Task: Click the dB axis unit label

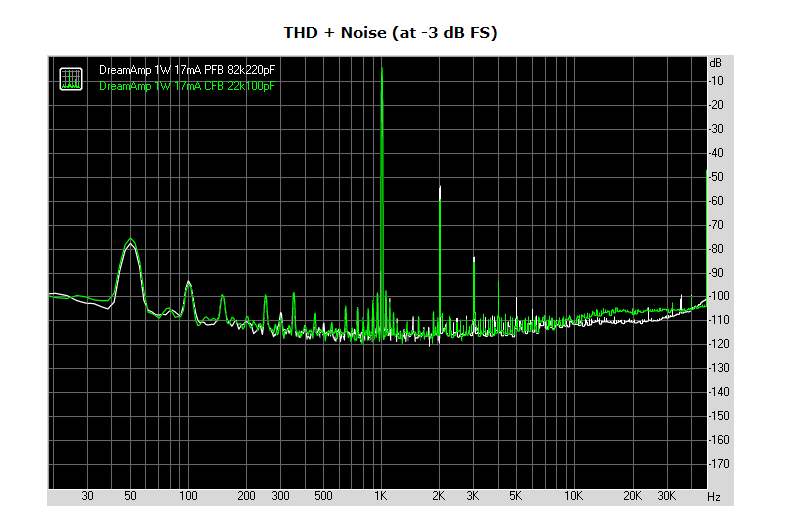Action: coord(715,63)
